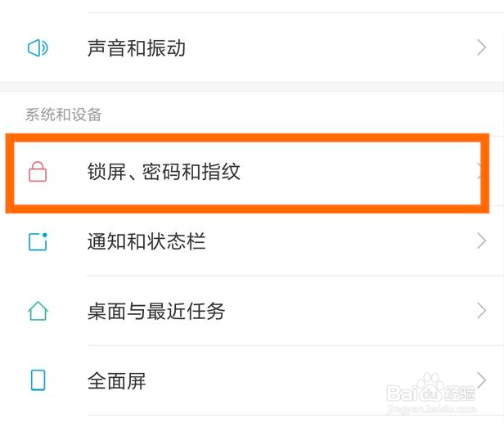Tap the house icon for home screen

[38, 311]
